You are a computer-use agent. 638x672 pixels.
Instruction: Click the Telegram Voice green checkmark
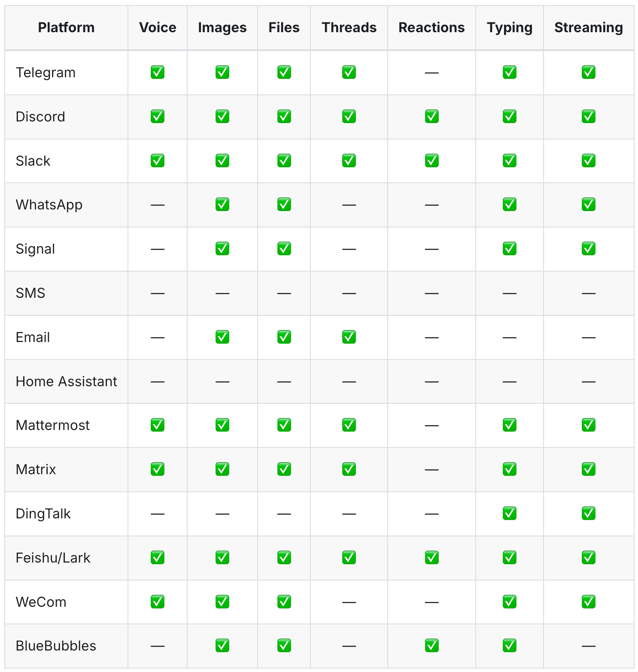[x=158, y=72]
